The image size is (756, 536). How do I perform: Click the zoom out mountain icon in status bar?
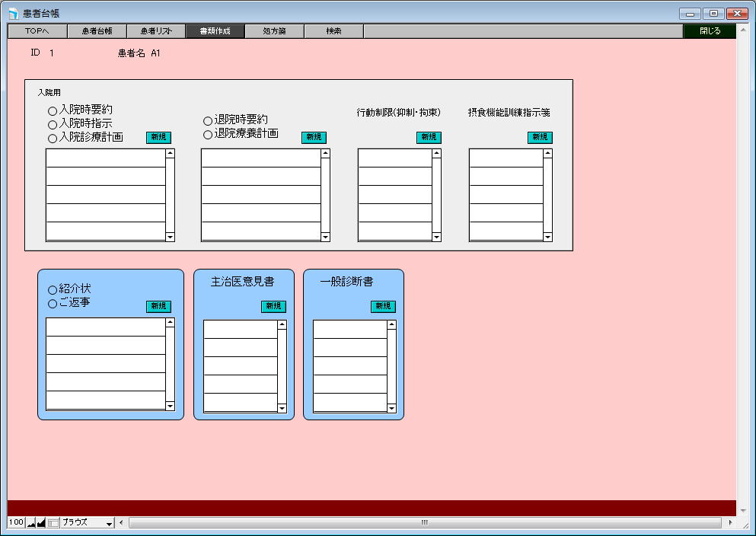(31, 522)
